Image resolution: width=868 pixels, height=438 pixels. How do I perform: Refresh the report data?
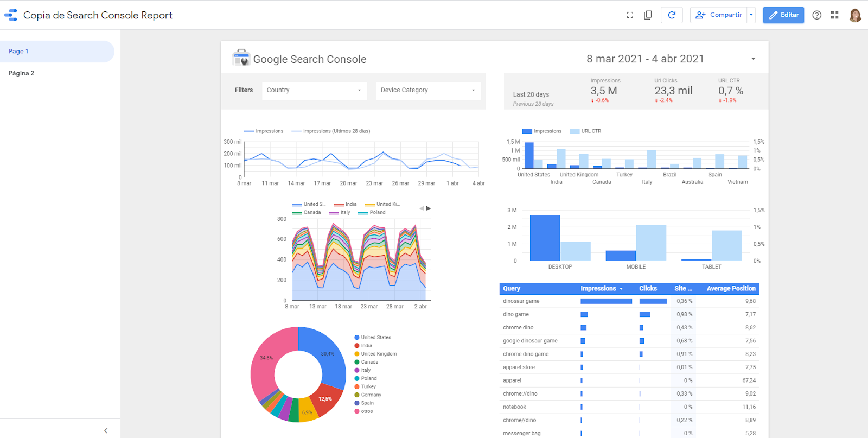672,15
